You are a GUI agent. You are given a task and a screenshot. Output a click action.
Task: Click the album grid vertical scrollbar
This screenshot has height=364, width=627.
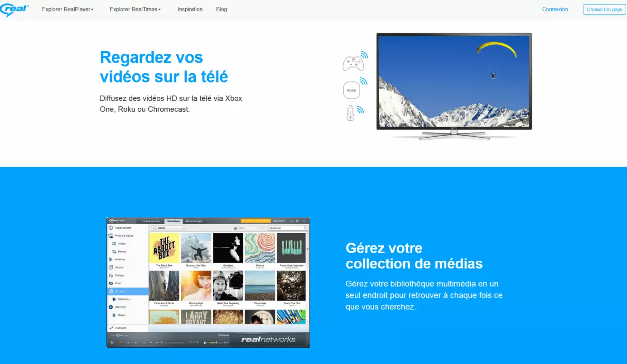coord(307,278)
